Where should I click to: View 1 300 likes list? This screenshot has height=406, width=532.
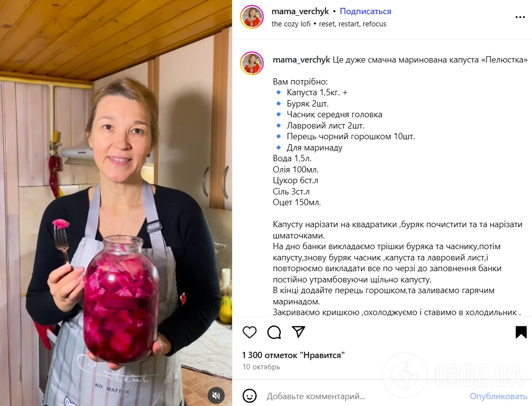pyautogui.click(x=293, y=355)
